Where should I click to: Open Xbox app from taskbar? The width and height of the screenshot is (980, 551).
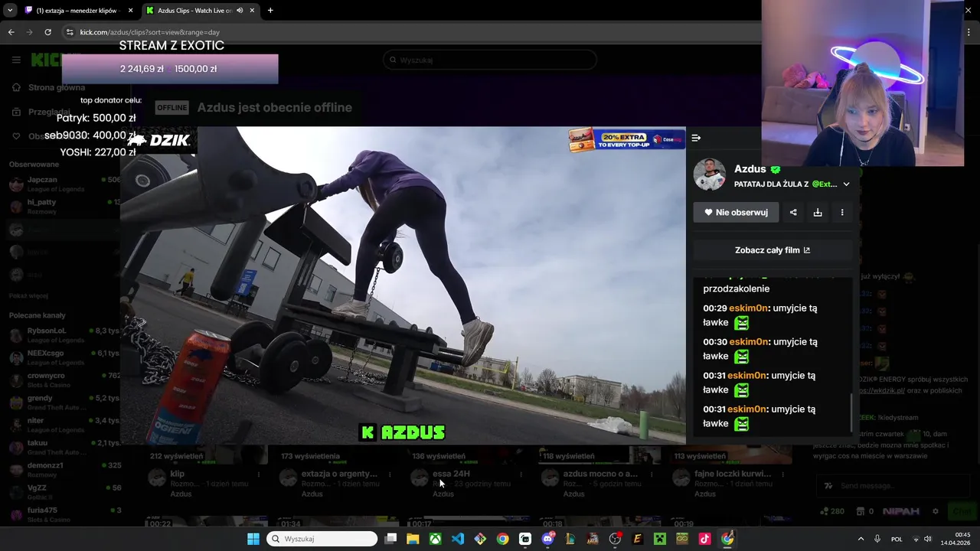point(435,539)
